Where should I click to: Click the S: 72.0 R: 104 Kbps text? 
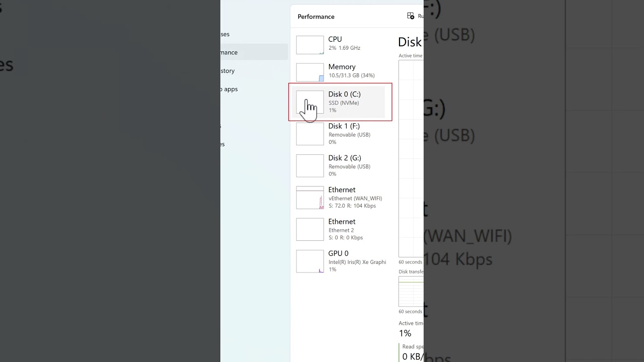point(352,206)
